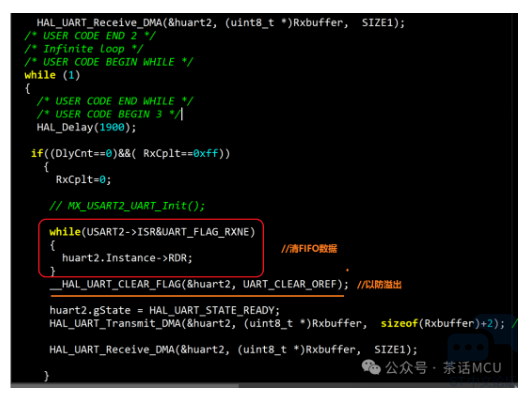Image resolution: width=526 pixels, height=397 pixels.
Task: Click the "if((DlyCnt==0)&&( RxCplt==0xff))" condition
Action: coord(130,153)
